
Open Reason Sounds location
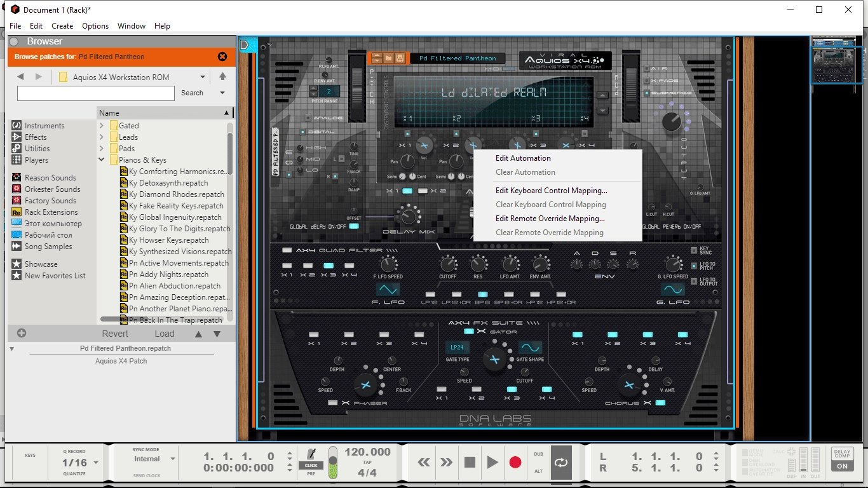coord(44,178)
